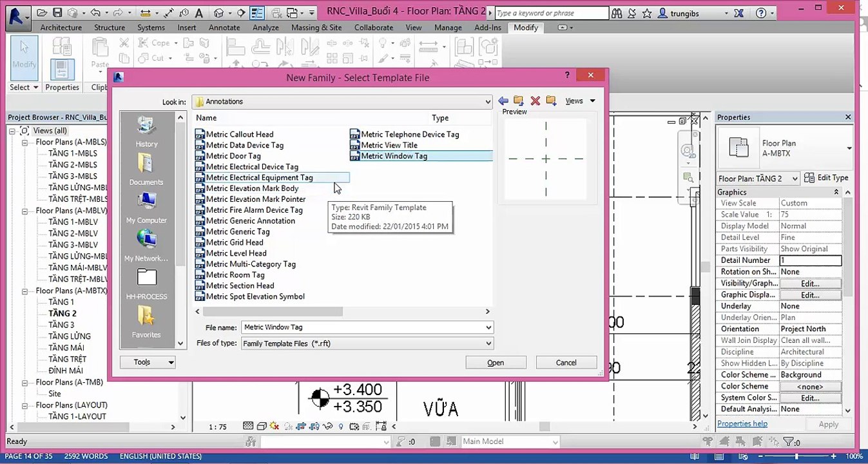Click the Create New Folder icon in dialog

pyautogui.click(x=551, y=101)
